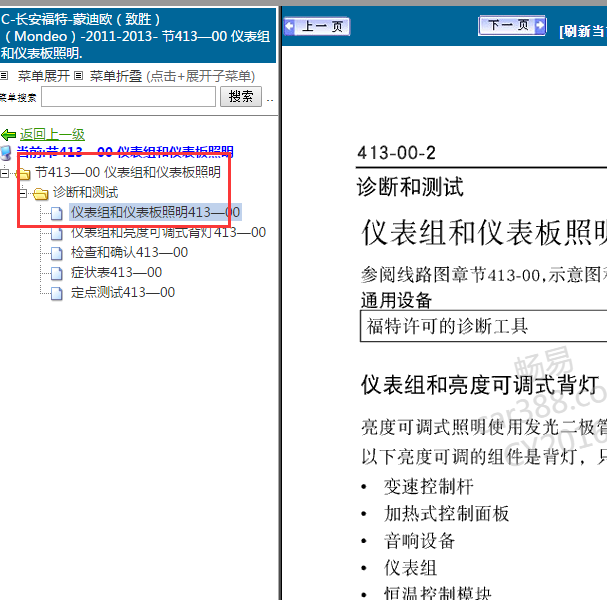Click the 诊断和测试 heading in document
607x600 pixels.
410,187
